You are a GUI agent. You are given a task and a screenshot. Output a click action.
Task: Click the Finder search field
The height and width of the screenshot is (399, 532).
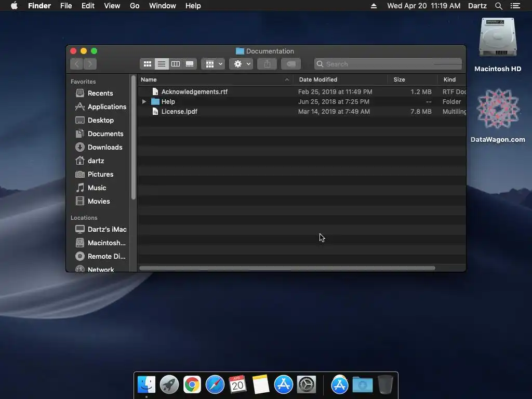tap(388, 64)
